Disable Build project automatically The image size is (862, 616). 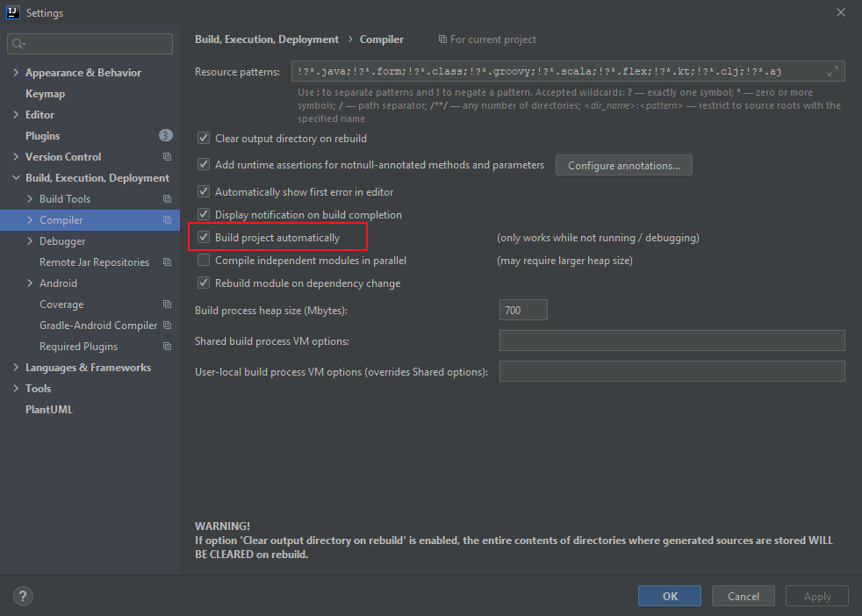[203, 237]
